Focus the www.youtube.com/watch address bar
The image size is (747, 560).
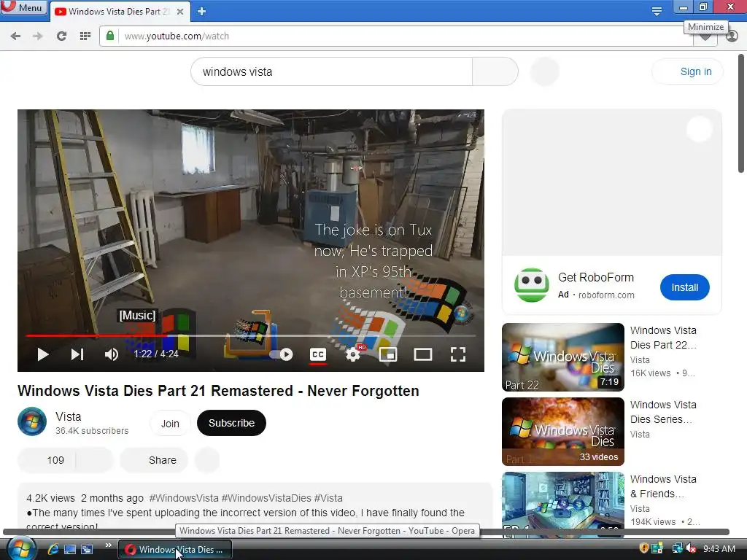pos(395,36)
